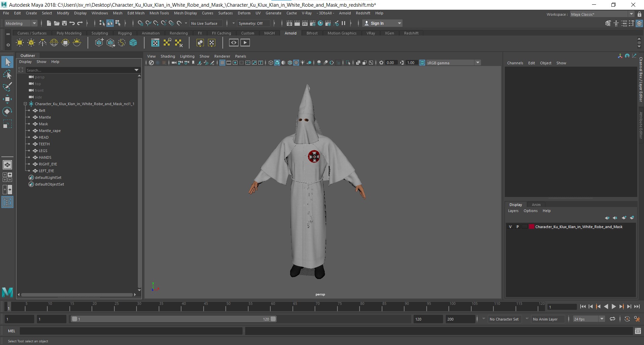Open the Modeling menu set dropdown
This screenshot has height=345, width=644.
(21, 23)
